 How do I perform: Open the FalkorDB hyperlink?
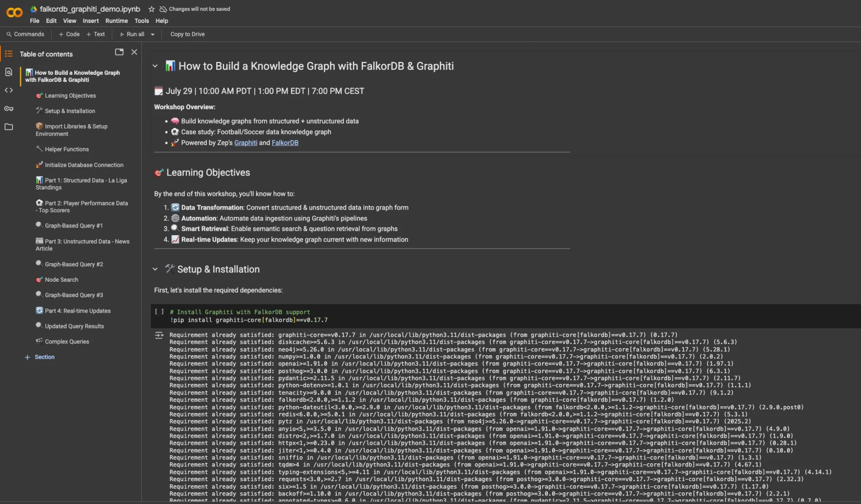[x=285, y=142]
